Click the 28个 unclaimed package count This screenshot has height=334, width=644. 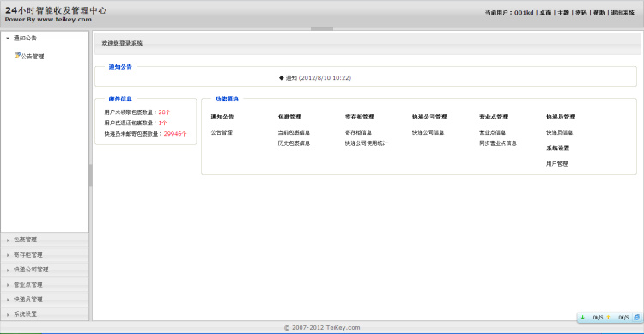pos(164,112)
